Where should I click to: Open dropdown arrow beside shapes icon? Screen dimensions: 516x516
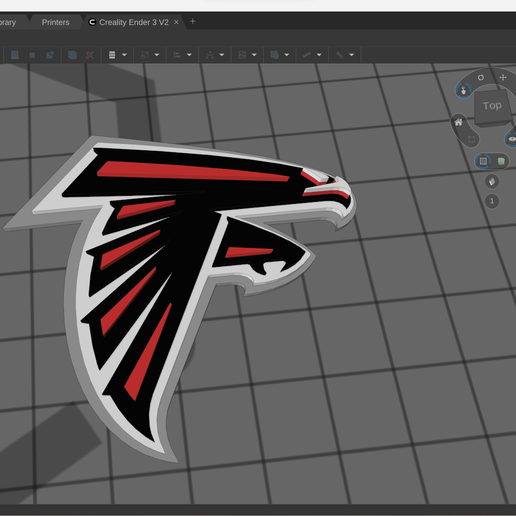(157, 55)
